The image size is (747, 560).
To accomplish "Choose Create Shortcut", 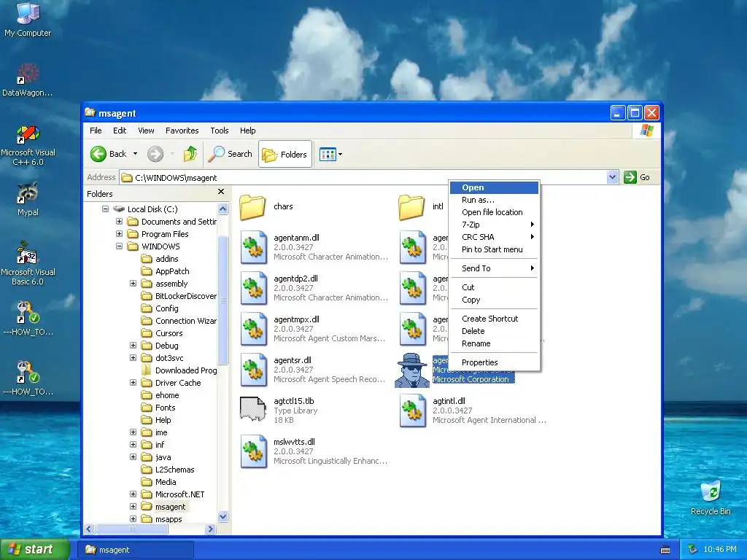I will 494,319.
